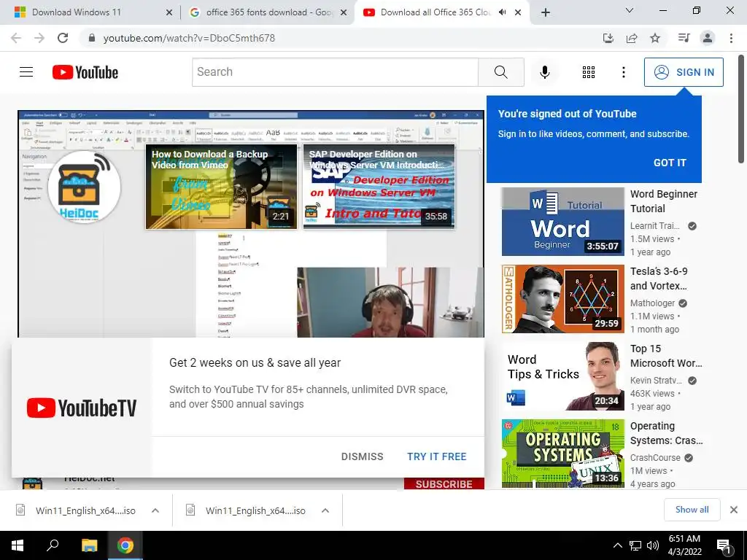Expand options for second Win11_English_x64 iso download

[x=325, y=510]
